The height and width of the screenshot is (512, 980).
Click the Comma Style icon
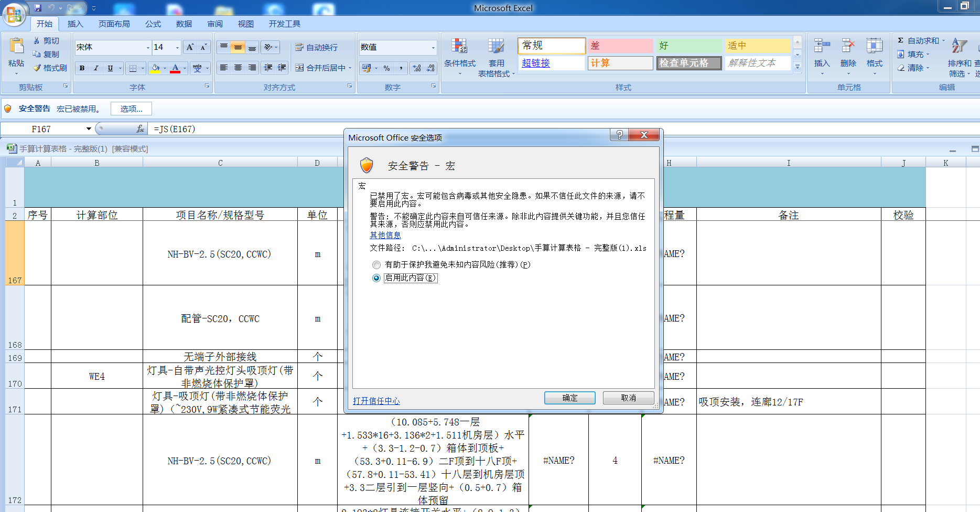pyautogui.click(x=401, y=68)
